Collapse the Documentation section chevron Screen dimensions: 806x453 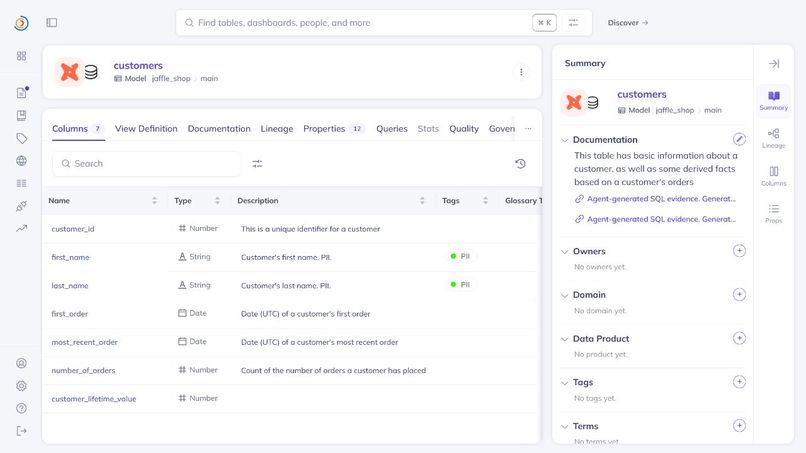(x=564, y=140)
